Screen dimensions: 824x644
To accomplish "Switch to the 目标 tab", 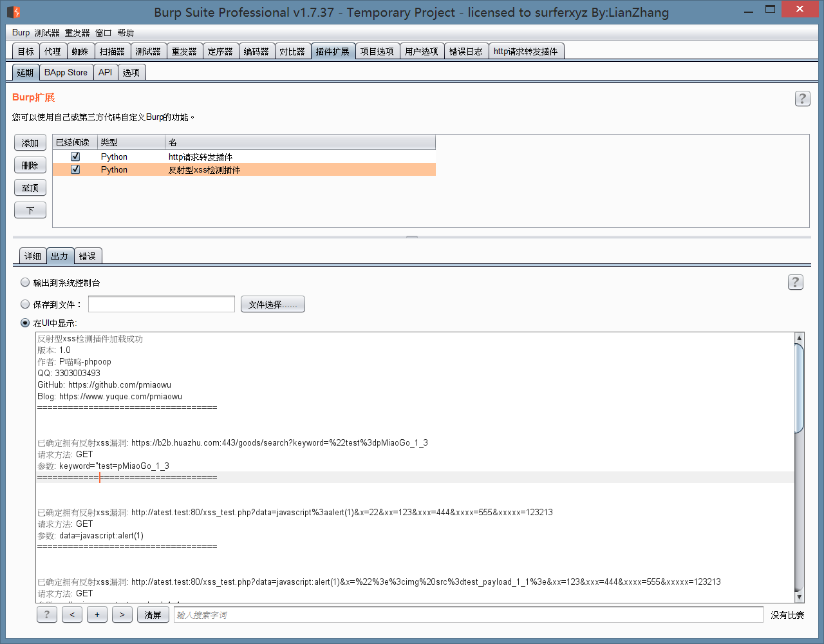I will (x=26, y=52).
